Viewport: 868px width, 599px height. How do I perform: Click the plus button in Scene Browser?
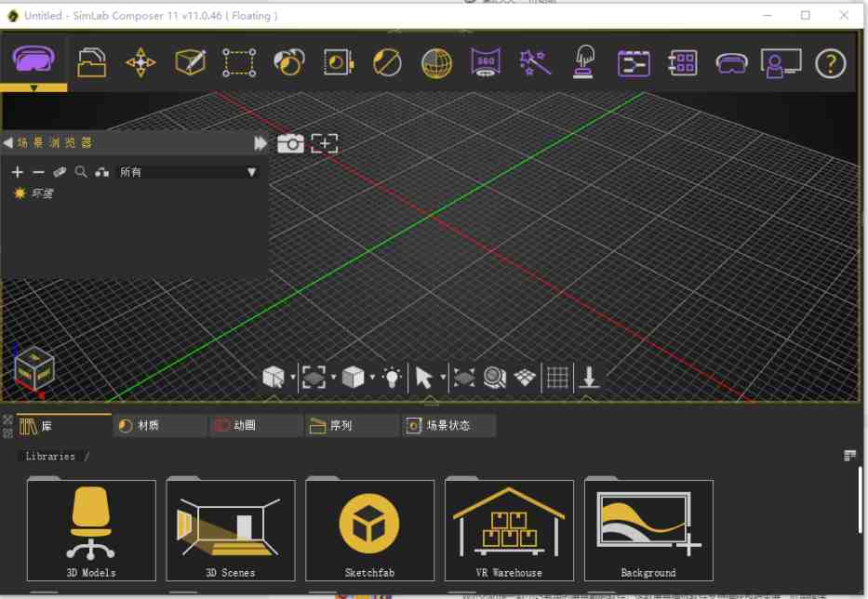coord(16,171)
